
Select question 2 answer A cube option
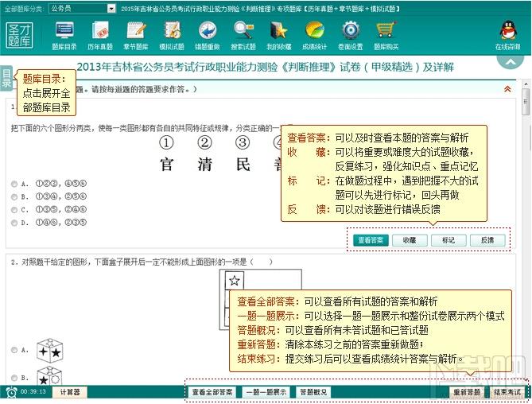click(14, 350)
